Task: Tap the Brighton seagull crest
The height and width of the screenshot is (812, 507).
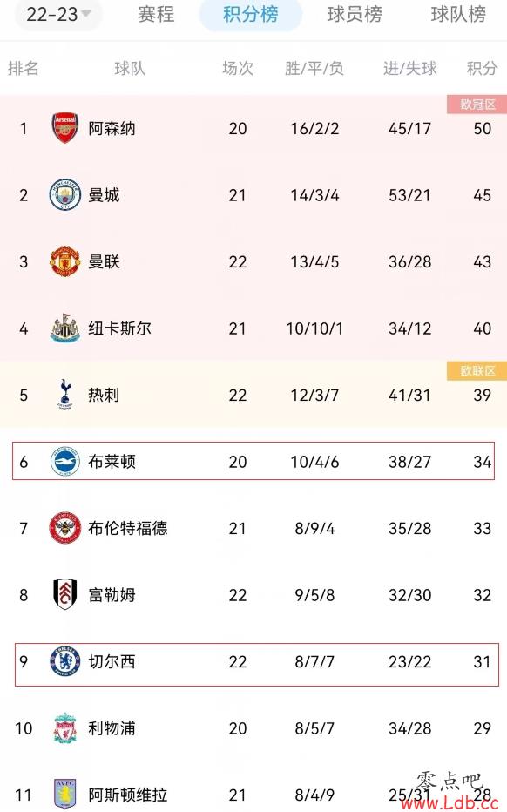Action: tap(64, 461)
